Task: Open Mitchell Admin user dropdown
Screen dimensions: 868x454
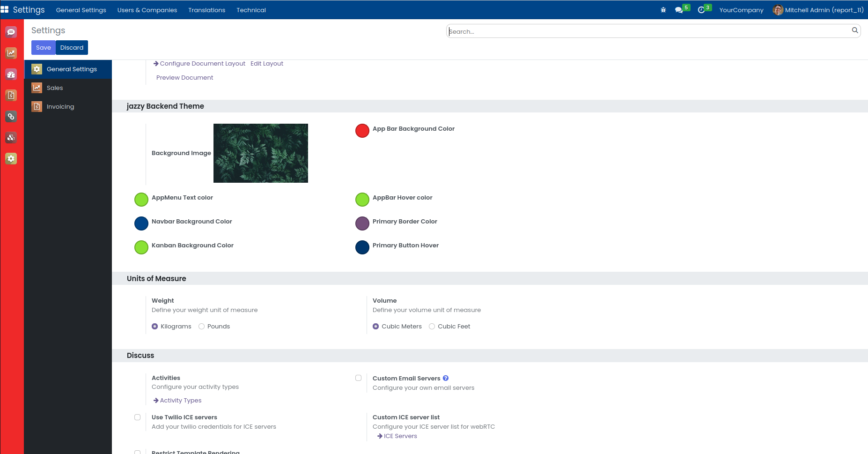Action: (x=818, y=10)
